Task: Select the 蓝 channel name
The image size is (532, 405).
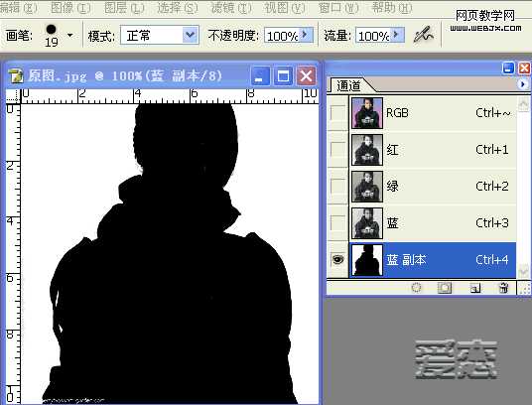Action: pos(393,223)
